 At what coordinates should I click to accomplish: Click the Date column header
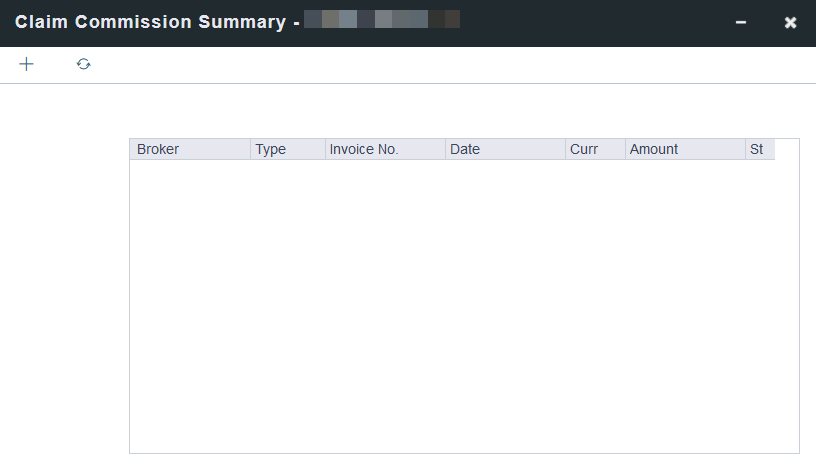465,149
